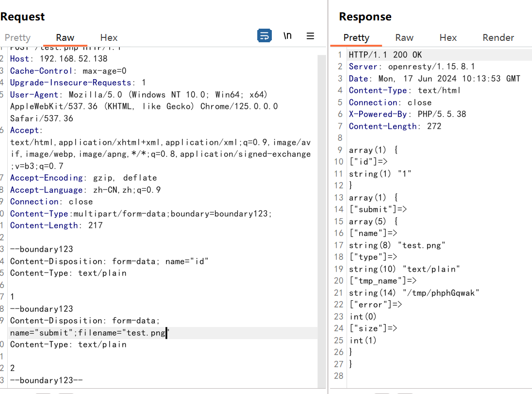Image resolution: width=532 pixels, height=394 pixels.
Task: Show the Render tab in Response
Action: click(x=498, y=37)
